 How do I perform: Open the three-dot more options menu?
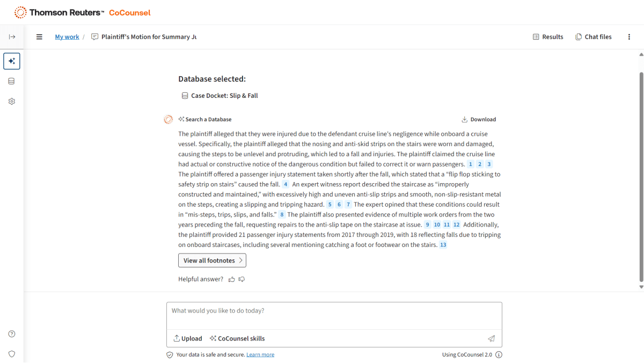629,37
